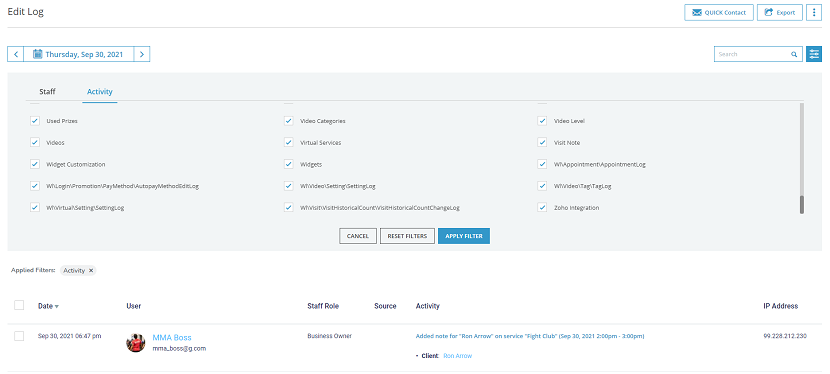The width and height of the screenshot is (830, 374).
Task: Toggle the Videos checkbox
Action: pos(35,143)
